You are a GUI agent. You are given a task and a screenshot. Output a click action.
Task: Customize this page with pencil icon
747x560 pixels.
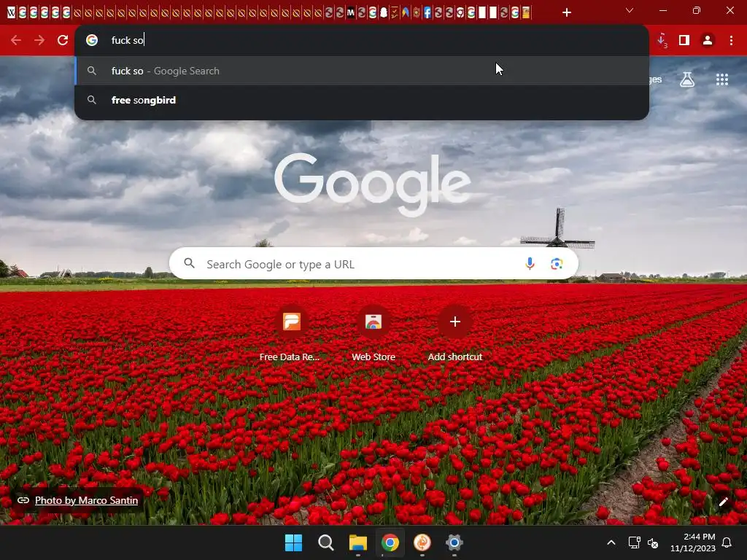724,502
